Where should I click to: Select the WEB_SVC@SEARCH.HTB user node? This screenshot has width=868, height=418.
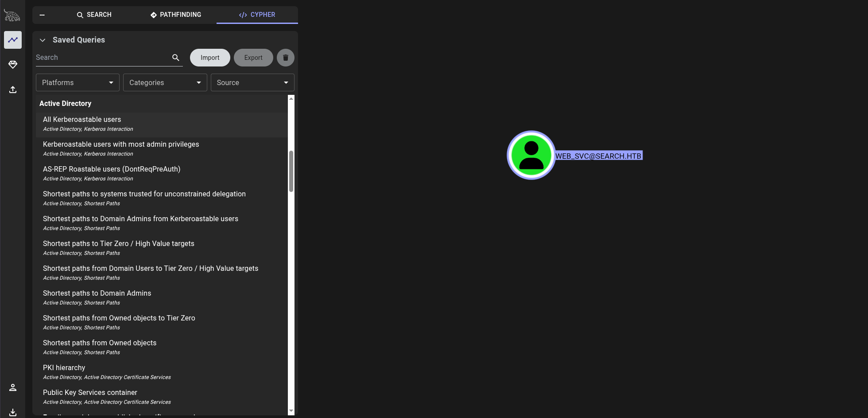(531, 155)
